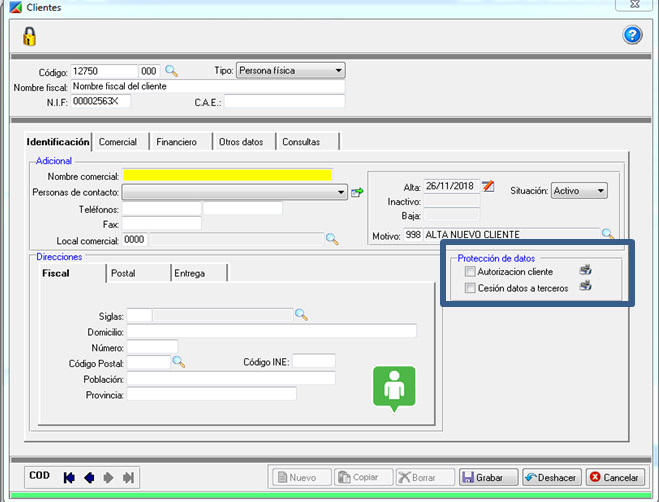
Task: Click the magnifier next to Código
Action: [x=171, y=71]
